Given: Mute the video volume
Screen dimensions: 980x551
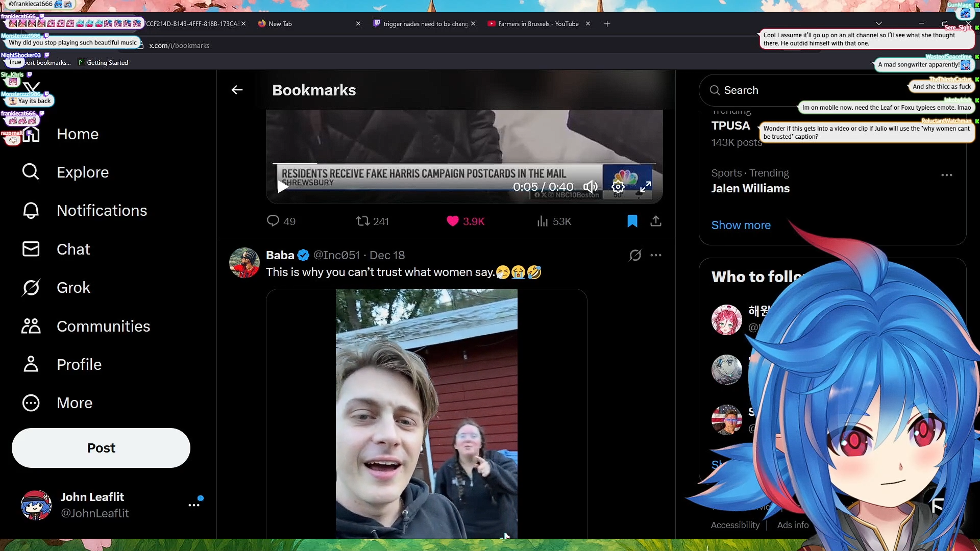Looking at the screenshot, I should pyautogui.click(x=591, y=187).
